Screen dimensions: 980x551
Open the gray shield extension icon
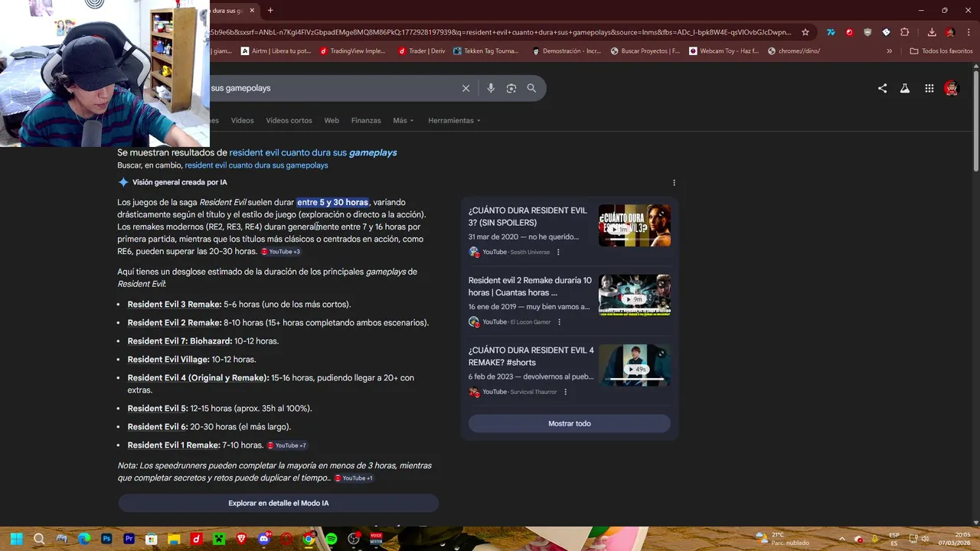pyautogui.click(x=867, y=32)
